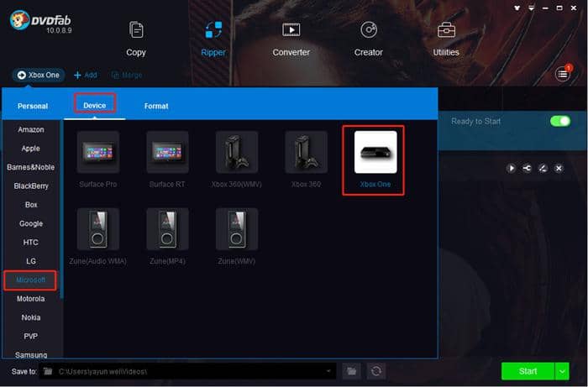The image size is (588, 387).
Task: Click the refresh icon beside folder button
Action: click(x=376, y=371)
